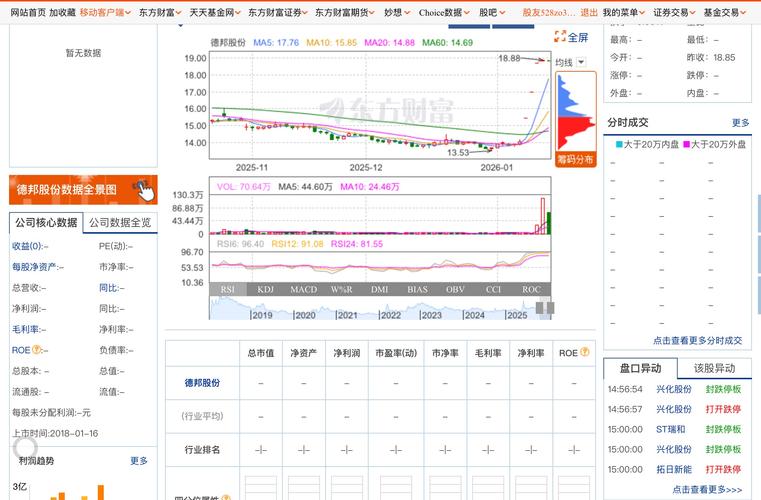Click 封跌停板 at 14:56:54
Image resolution: width=761 pixels, height=500 pixels.
(x=723, y=389)
